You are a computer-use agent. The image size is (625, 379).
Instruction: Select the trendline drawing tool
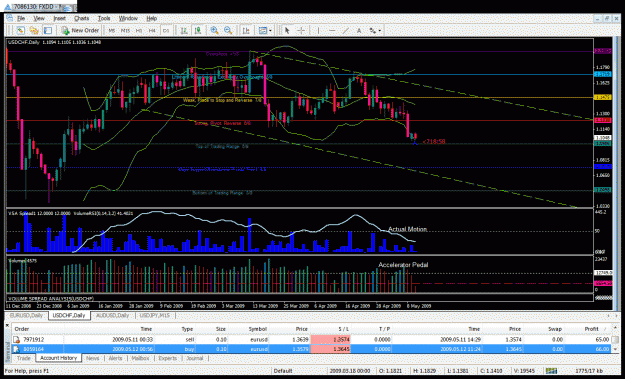(345, 30)
